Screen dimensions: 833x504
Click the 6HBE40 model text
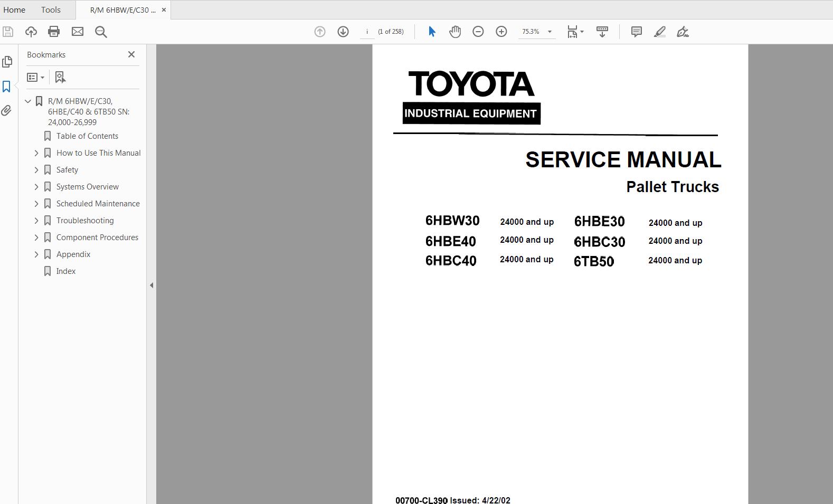(x=451, y=241)
